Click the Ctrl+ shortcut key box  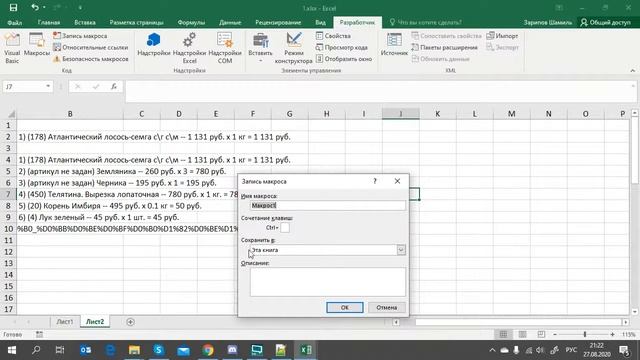pos(285,228)
